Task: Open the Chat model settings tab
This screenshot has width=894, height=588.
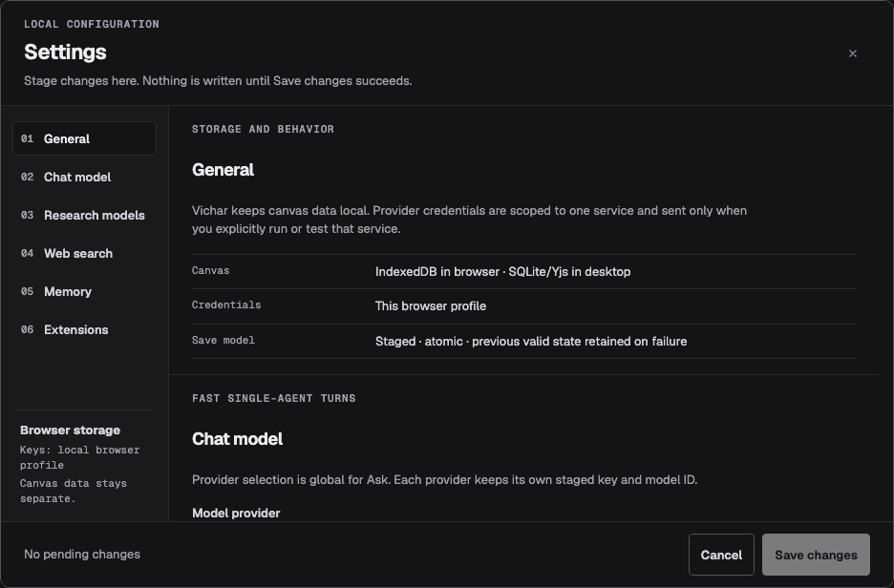Action: 84,177
